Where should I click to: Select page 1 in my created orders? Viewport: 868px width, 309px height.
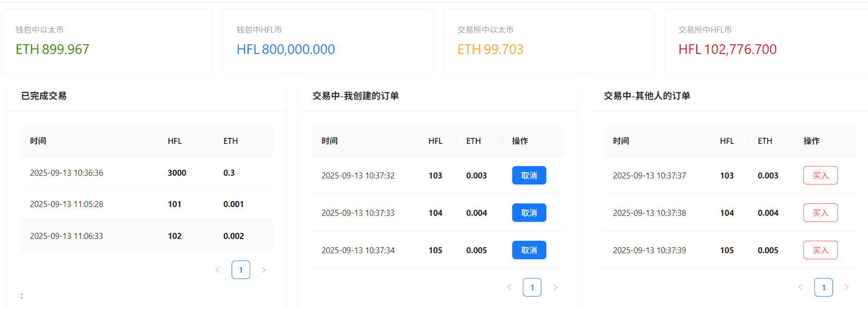pyautogui.click(x=532, y=287)
